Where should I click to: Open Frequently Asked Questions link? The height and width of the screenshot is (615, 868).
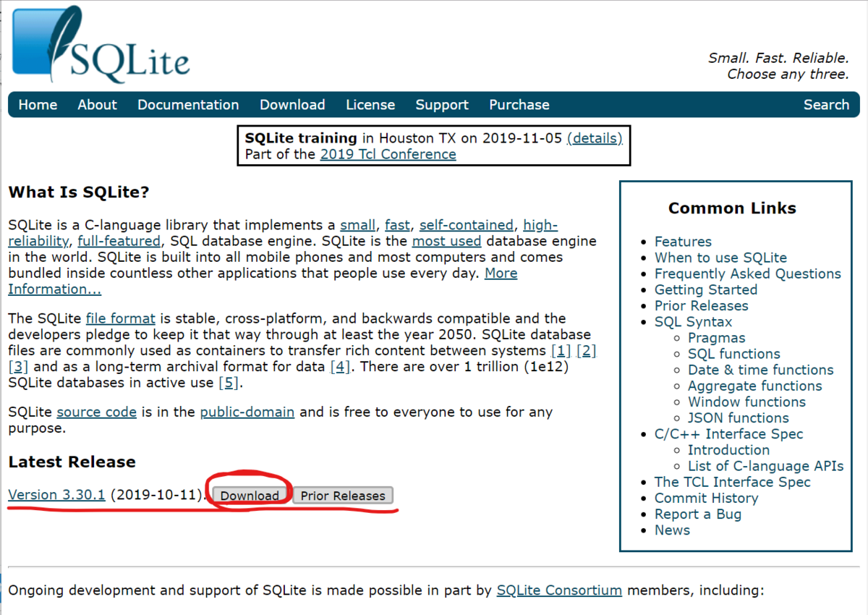pyautogui.click(x=748, y=273)
